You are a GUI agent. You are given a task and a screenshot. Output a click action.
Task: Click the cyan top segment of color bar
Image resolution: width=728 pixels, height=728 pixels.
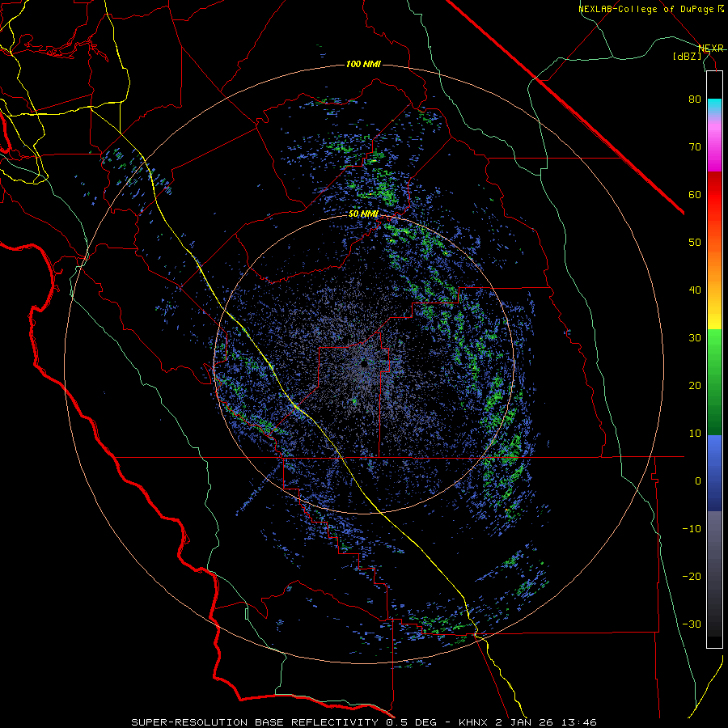(714, 107)
